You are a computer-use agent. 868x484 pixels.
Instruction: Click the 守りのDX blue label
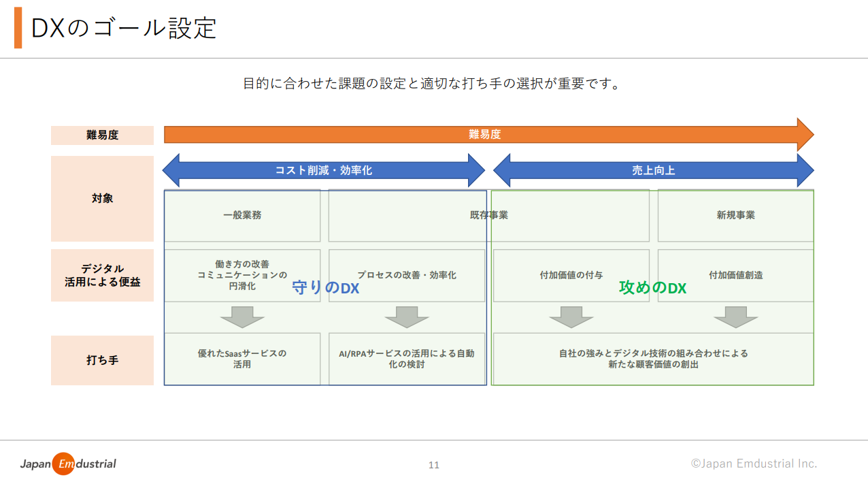pos(325,288)
